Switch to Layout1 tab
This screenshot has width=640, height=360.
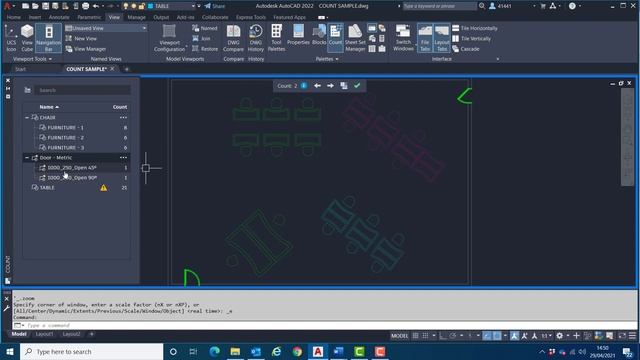[44, 334]
